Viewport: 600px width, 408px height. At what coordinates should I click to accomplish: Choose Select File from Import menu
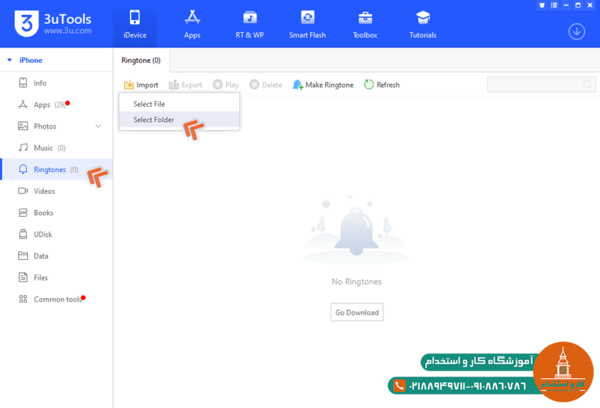point(179,104)
